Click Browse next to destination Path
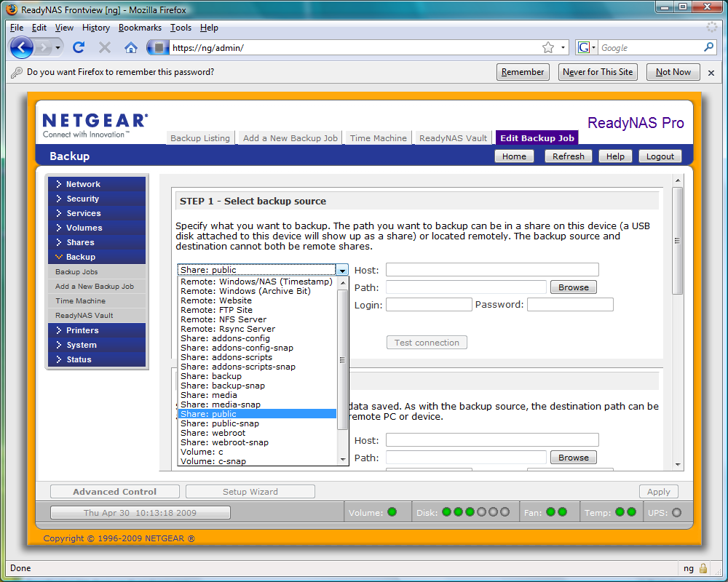The height and width of the screenshot is (582, 728). [x=574, y=458]
